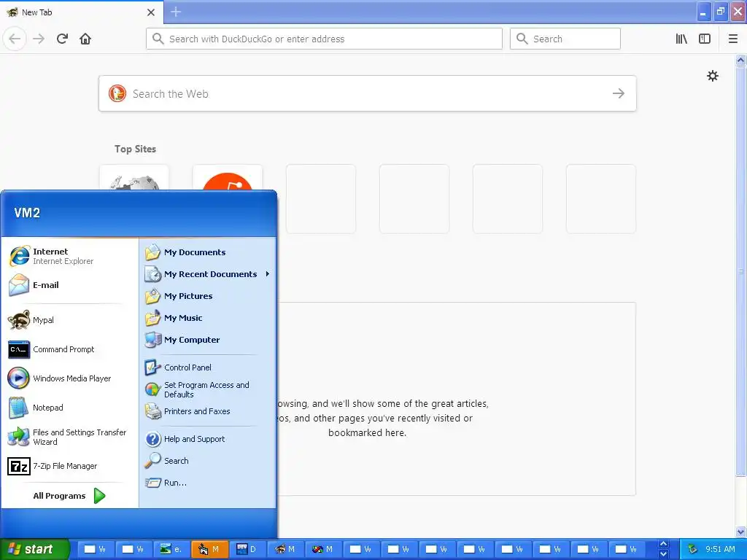Show the sidebars via toolbar icon
The image size is (747, 560).
[x=705, y=39]
